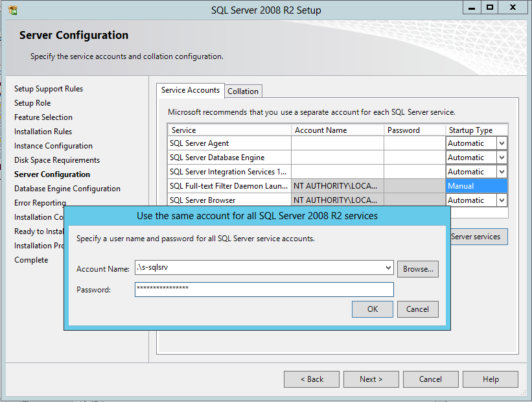532x402 pixels.
Task: Minimize the SQL Server 2008 R2 Setup window
Action: pos(472,8)
